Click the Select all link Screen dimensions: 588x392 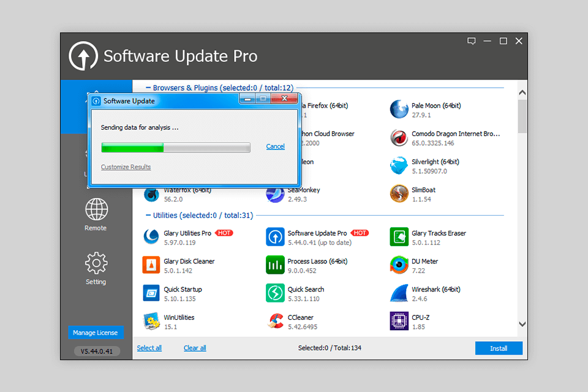(149, 348)
